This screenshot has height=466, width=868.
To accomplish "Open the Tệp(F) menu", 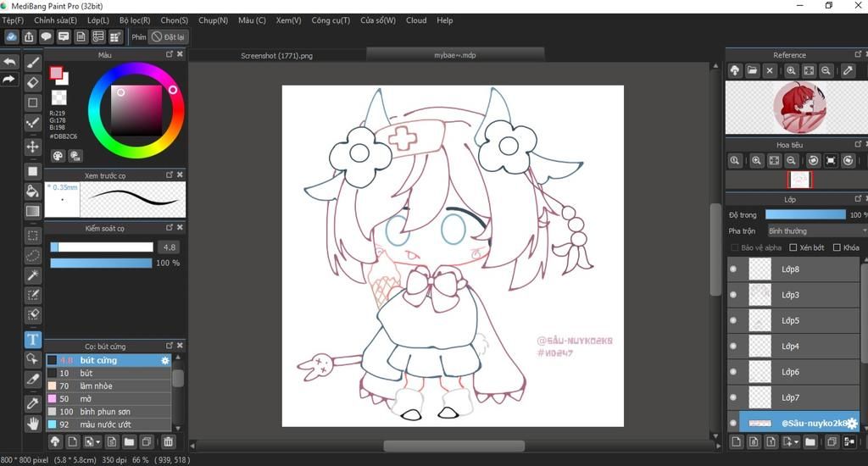I will pyautogui.click(x=13, y=20).
